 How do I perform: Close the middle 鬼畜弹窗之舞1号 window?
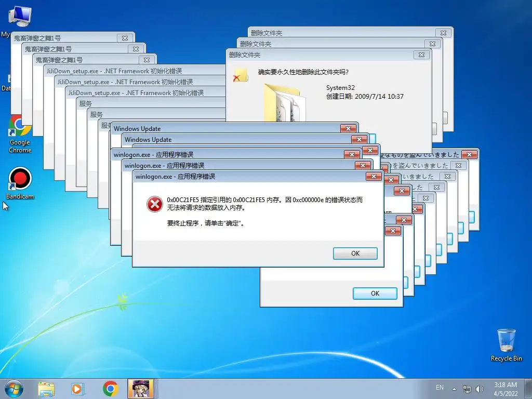[x=136, y=49]
